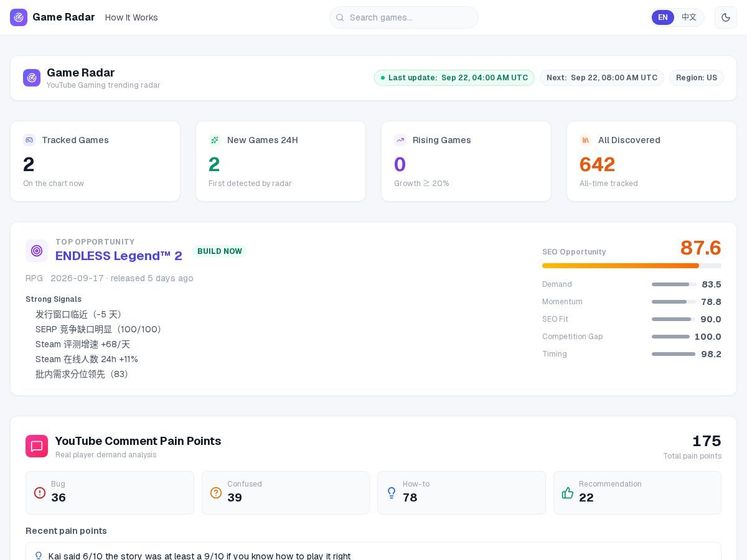This screenshot has height=560, width=747.
Task: Click the 175 total pain points value
Action: point(707,441)
